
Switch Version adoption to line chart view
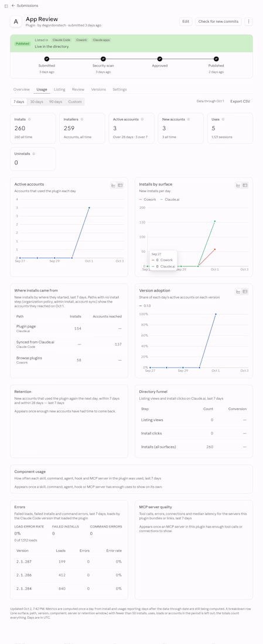238,292
